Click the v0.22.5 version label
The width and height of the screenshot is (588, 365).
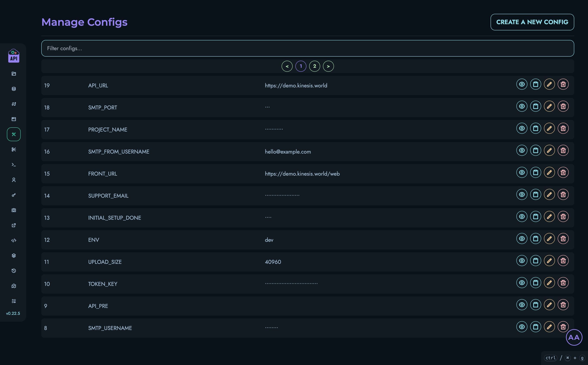[x=13, y=313]
